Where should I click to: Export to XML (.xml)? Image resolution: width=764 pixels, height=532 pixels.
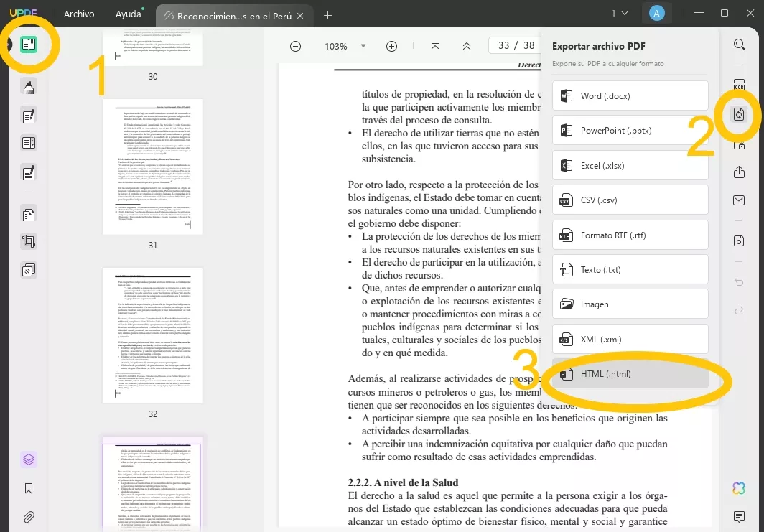pyautogui.click(x=630, y=340)
